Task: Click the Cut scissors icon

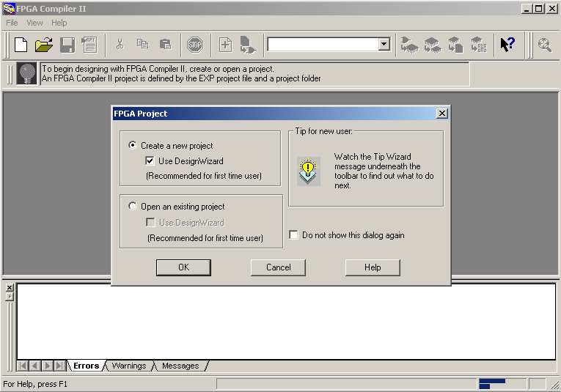Action: [120, 44]
